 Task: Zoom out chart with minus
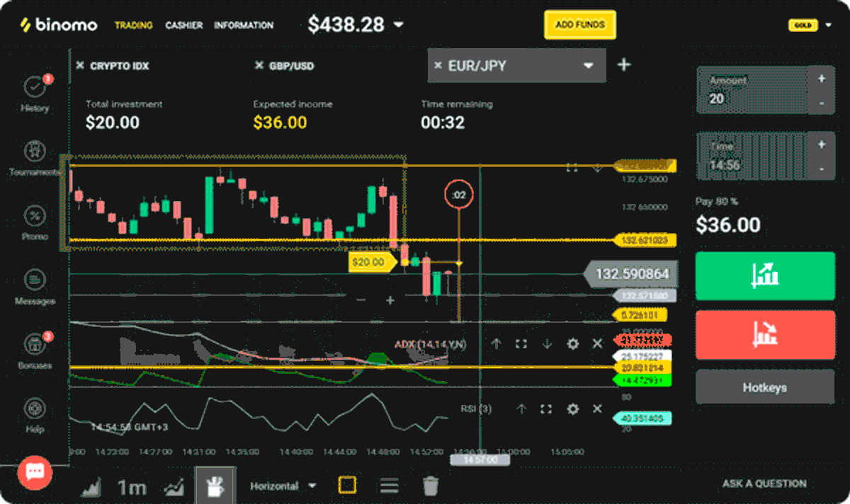[361, 300]
